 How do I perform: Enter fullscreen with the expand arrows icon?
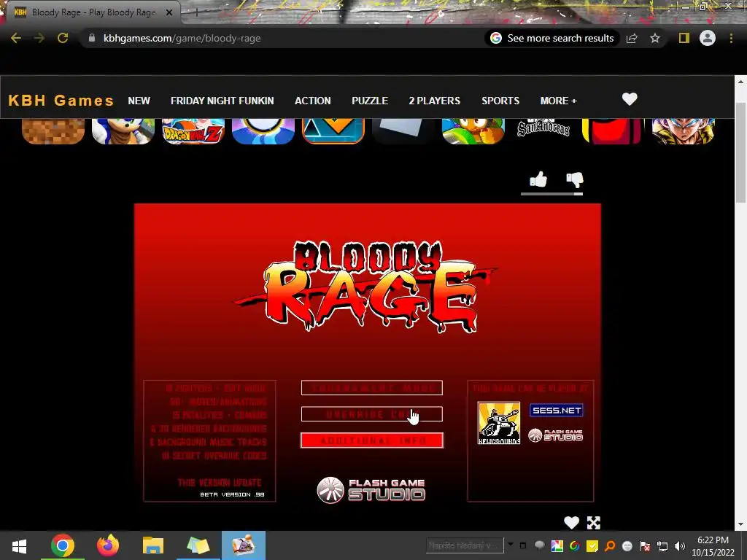coord(594,522)
